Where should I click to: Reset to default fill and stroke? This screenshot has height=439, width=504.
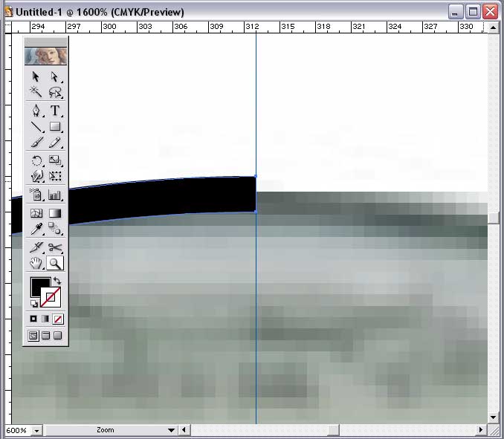pyautogui.click(x=33, y=303)
